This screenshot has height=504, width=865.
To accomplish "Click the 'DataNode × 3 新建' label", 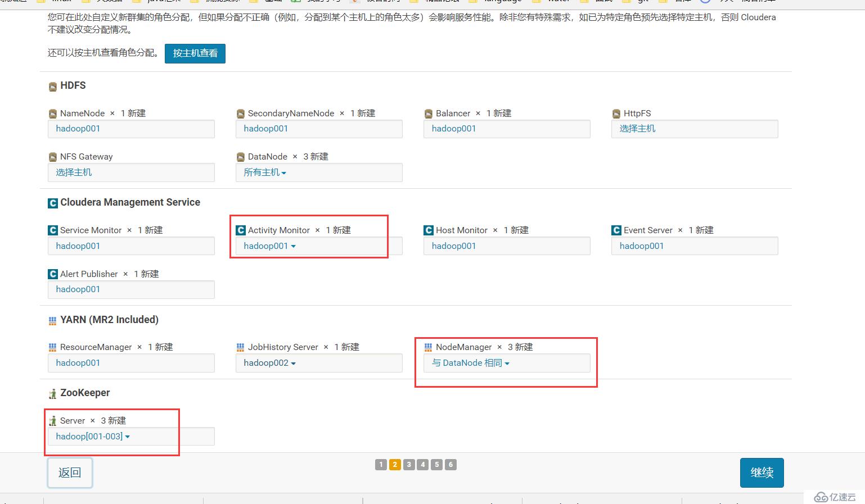I will pos(288,157).
